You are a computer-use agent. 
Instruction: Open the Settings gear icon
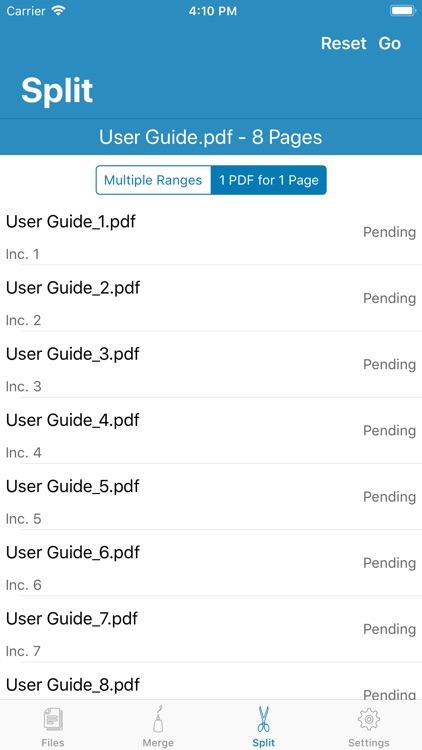tap(368, 720)
